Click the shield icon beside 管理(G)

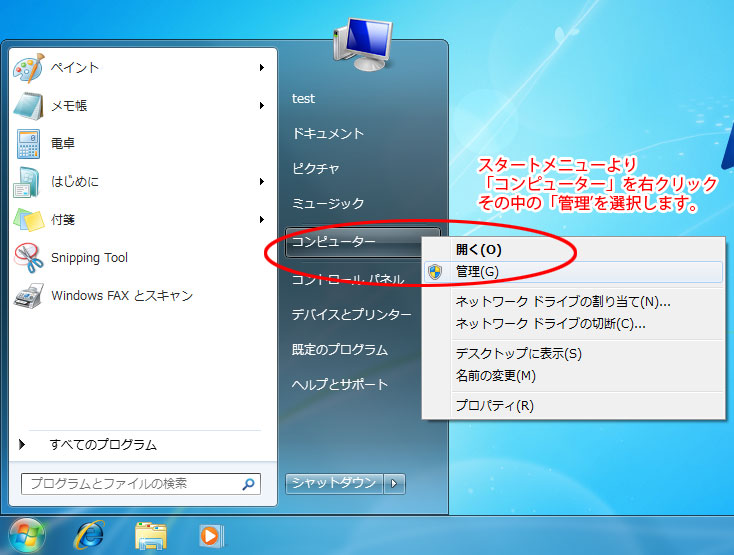pos(435,271)
